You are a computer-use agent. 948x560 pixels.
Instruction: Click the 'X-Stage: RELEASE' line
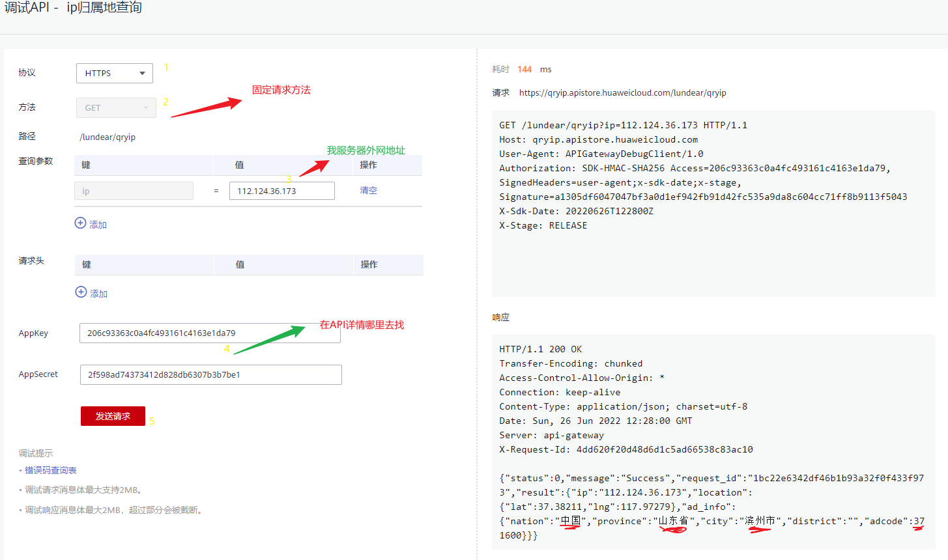[x=543, y=225]
